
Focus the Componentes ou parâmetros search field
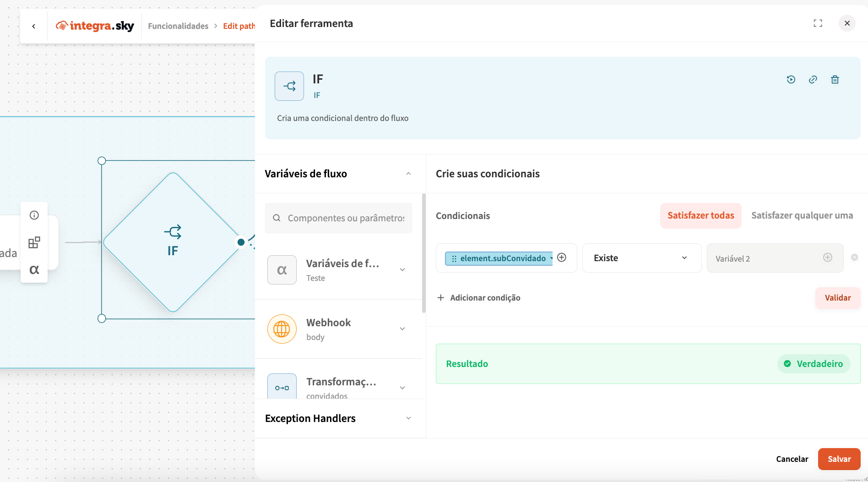[x=346, y=218]
